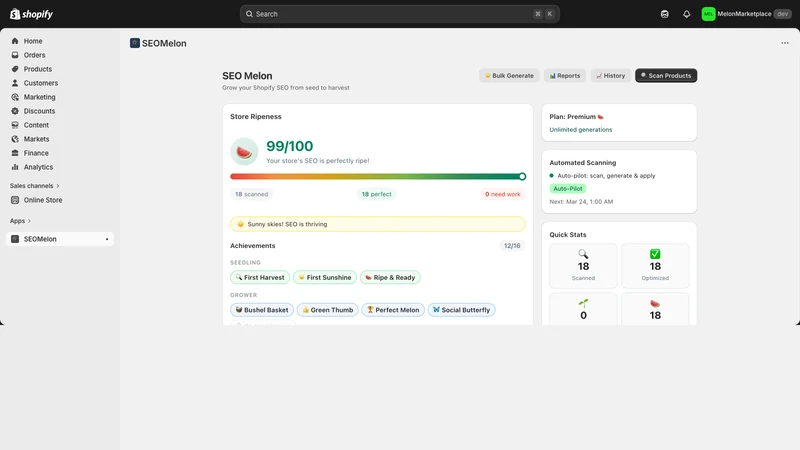Click the Content icon in sidebar
The height and width of the screenshot is (450, 800).
pos(15,125)
